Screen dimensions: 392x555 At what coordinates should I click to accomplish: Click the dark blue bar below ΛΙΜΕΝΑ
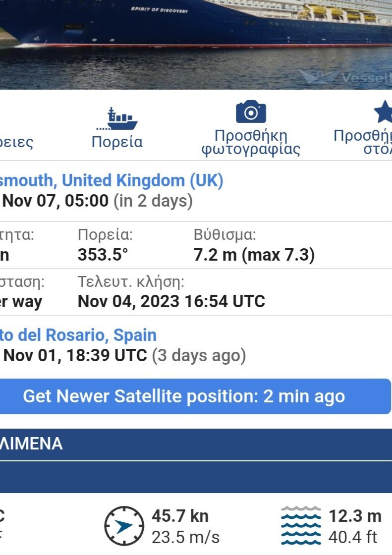[196, 477]
